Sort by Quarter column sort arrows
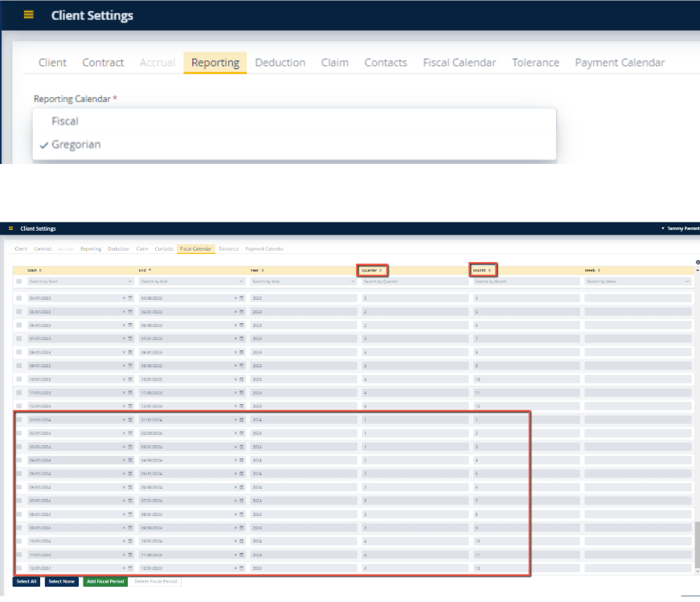The width and height of the screenshot is (700, 602). (381, 270)
